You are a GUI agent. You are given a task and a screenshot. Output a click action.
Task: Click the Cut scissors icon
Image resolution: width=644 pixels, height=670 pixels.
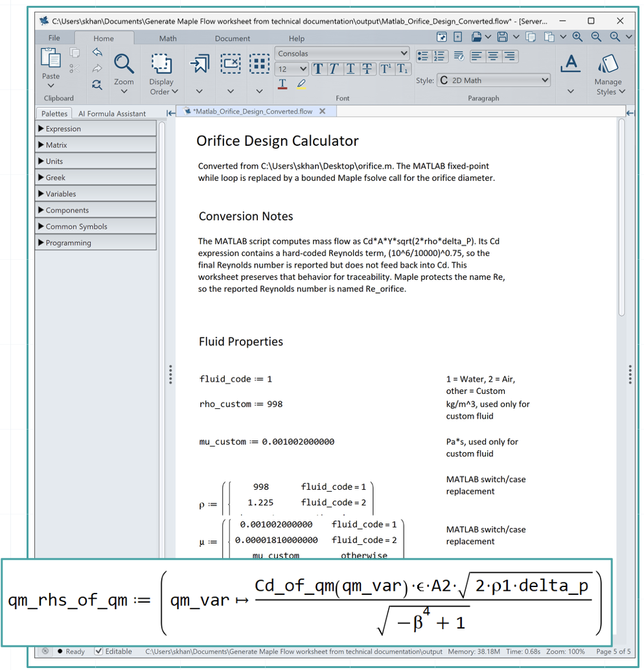[x=75, y=69]
